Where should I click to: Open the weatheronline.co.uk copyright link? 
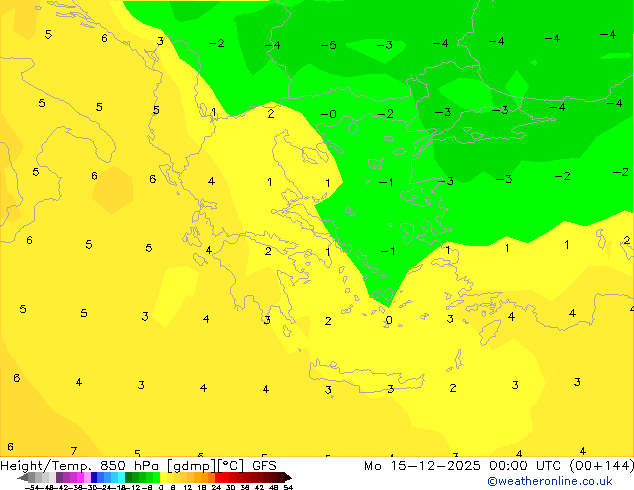(x=550, y=481)
